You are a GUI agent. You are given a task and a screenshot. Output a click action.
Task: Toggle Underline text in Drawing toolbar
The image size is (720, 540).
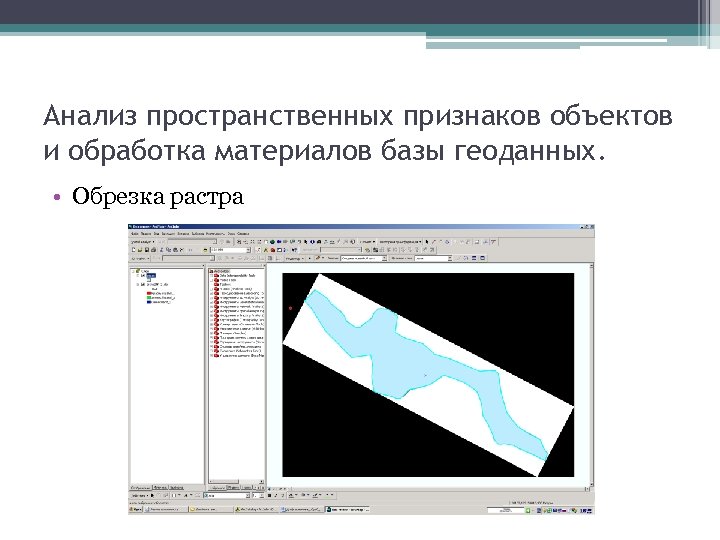[282, 495]
